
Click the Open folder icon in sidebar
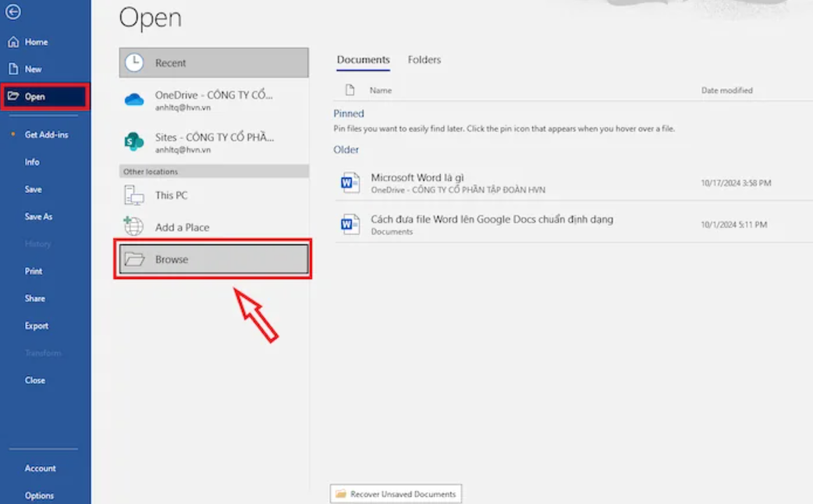click(x=13, y=96)
